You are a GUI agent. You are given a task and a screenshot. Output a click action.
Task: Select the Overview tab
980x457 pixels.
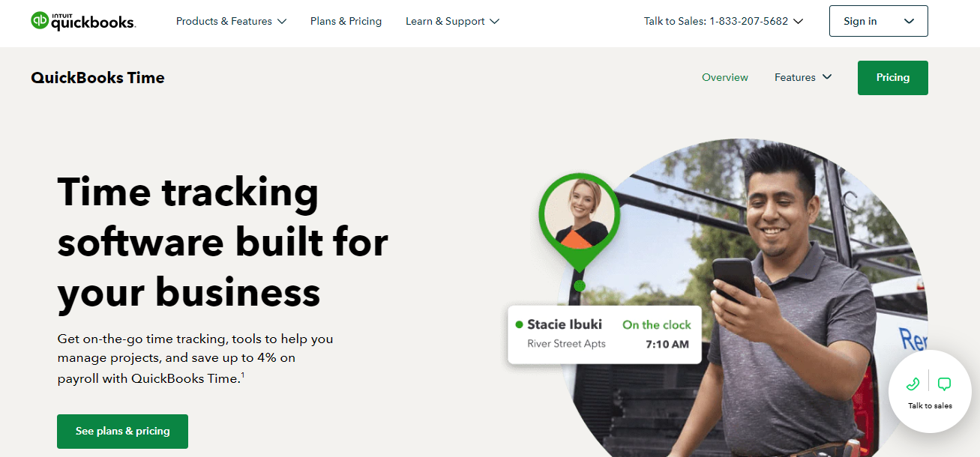click(x=725, y=77)
